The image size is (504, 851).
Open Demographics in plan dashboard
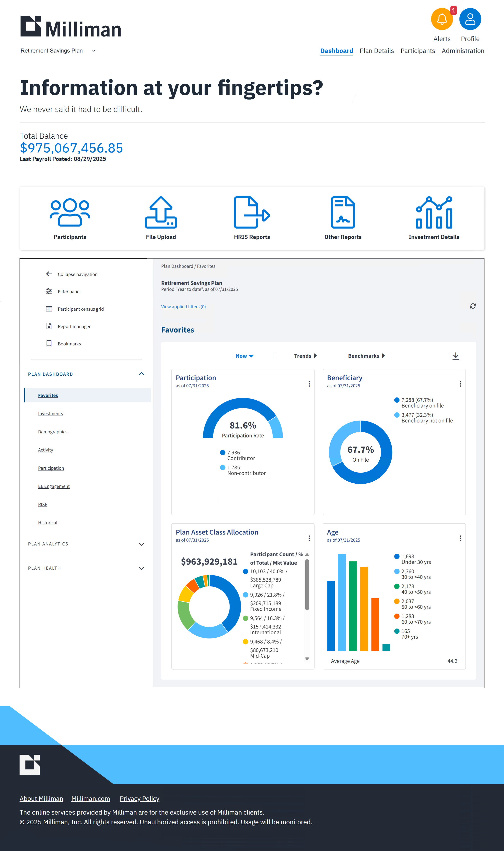tap(53, 432)
